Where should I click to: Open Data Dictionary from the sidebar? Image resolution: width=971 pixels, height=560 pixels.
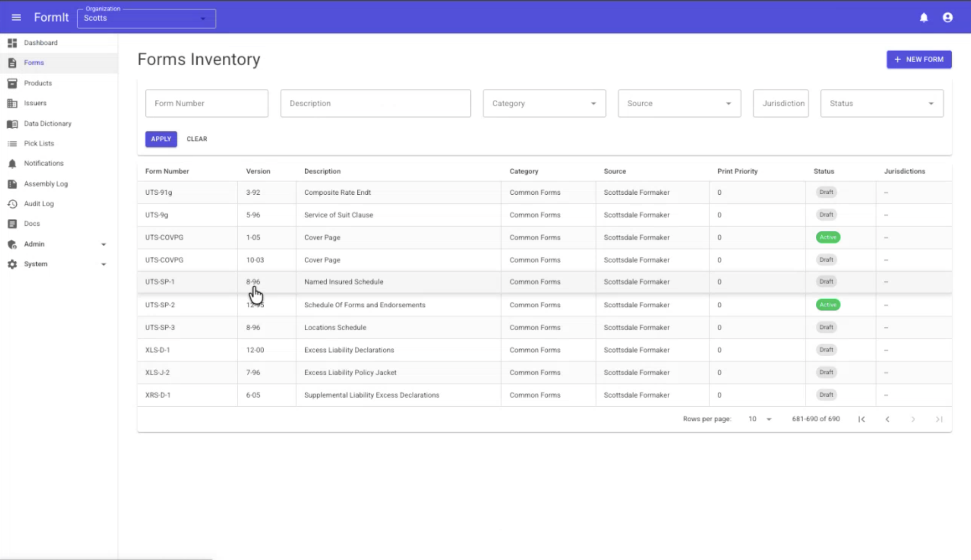click(x=59, y=124)
